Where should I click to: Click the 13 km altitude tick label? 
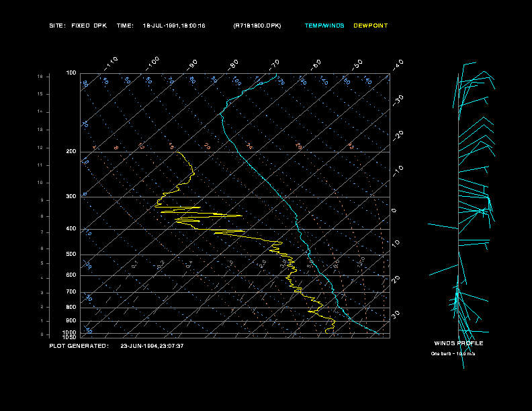click(40, 130)
